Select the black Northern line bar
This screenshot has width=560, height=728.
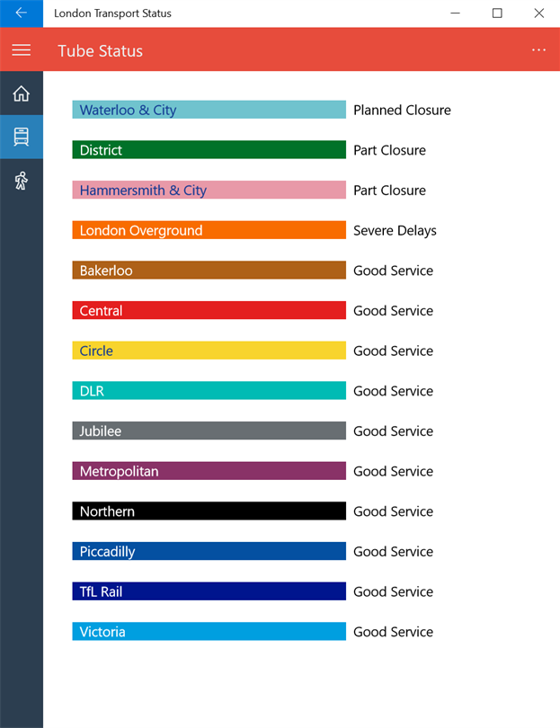click(209, 511)
